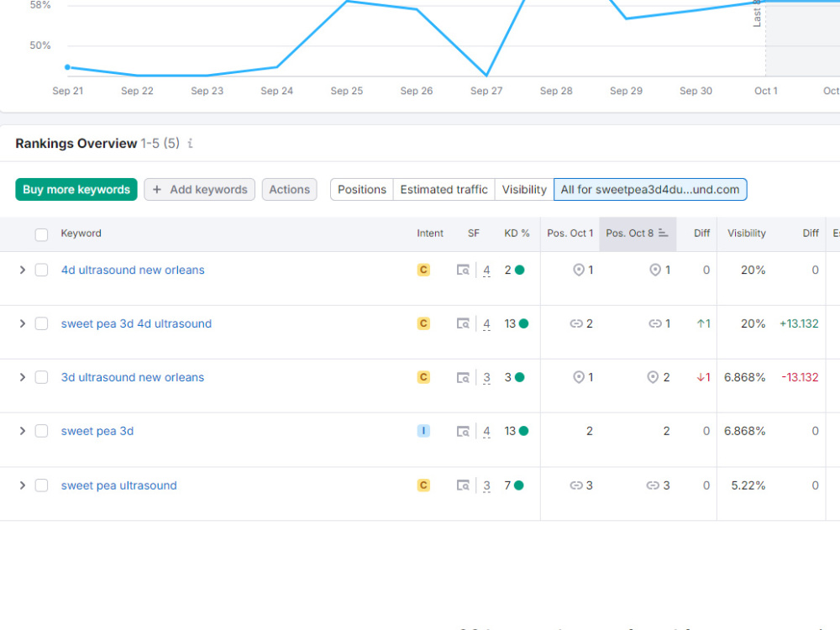Viewport: 840px width, 630px height.
Task: Click Oct 8 link icon for sweet pea ultrasound
Action: (653, 486)
